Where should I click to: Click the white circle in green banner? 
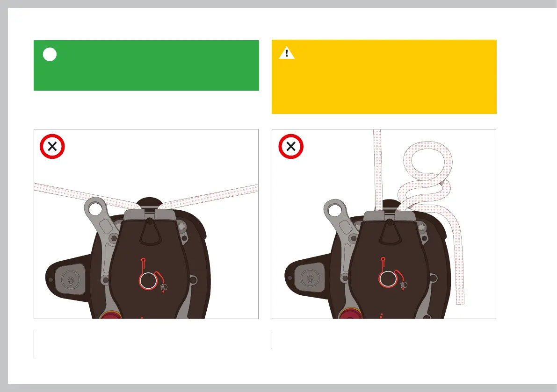pos(50,54)
